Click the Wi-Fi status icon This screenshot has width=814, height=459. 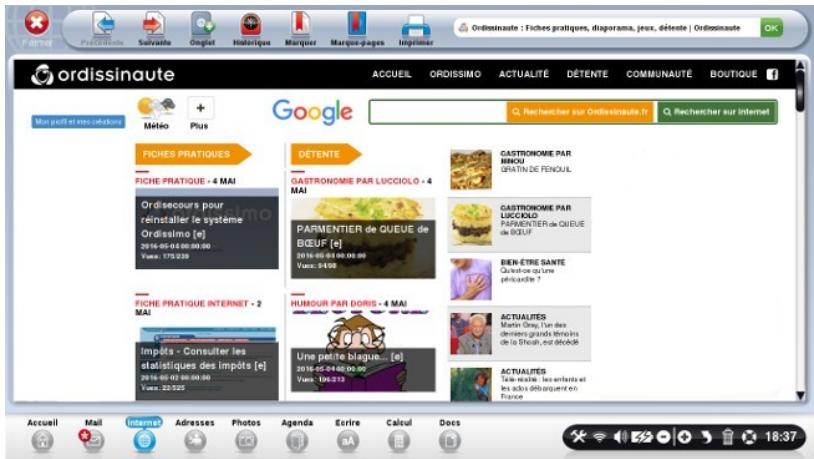[600, 437]
